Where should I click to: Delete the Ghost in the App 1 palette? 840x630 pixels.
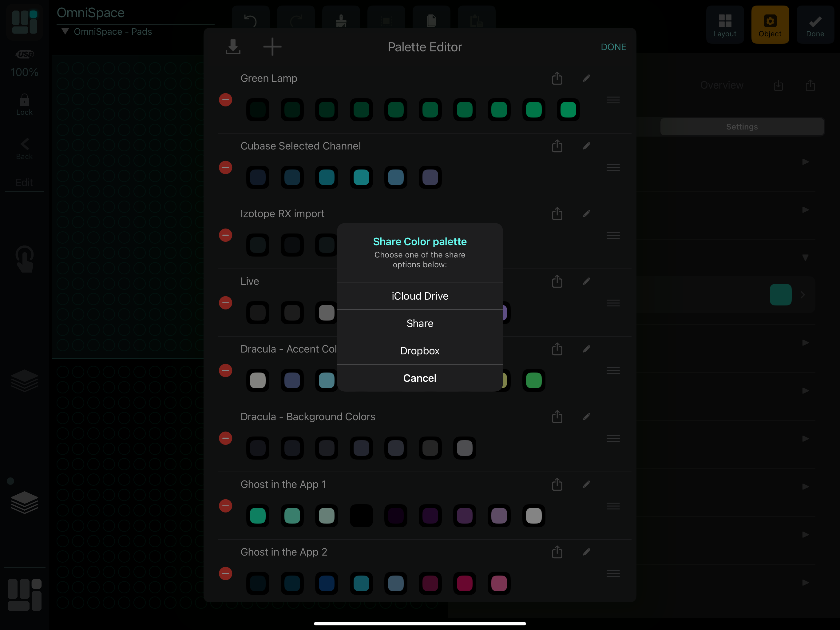[x=226, y=506]
